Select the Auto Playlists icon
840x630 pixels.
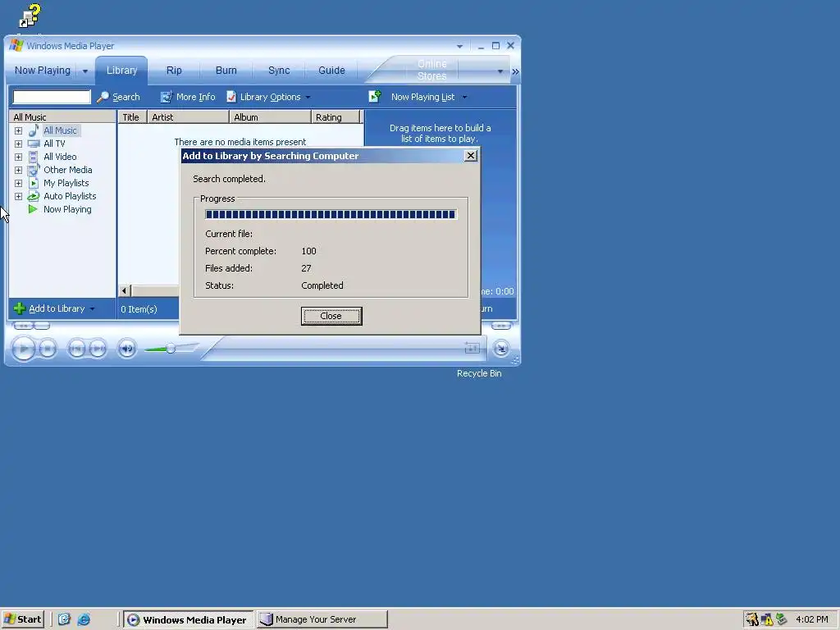tap(33, 196)
